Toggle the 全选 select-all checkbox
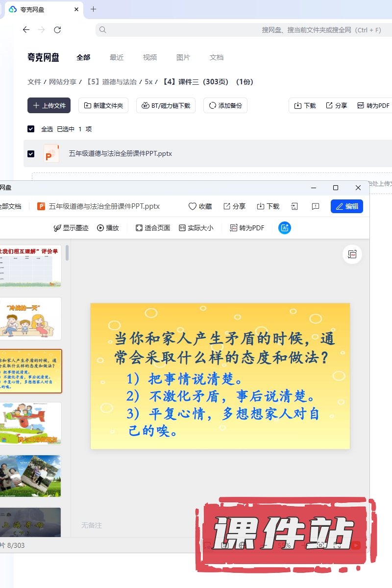The image size is (392, 588). 31,129
